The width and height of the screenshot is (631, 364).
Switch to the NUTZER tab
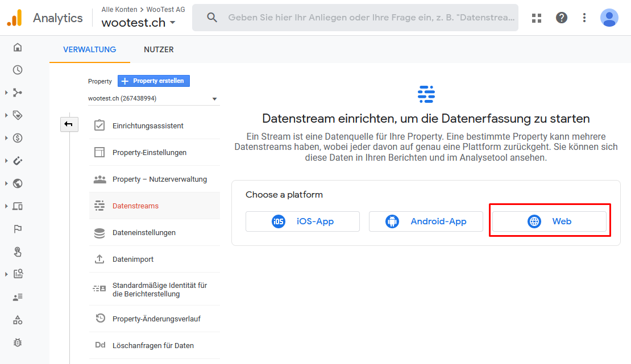(x=159, y=49)
